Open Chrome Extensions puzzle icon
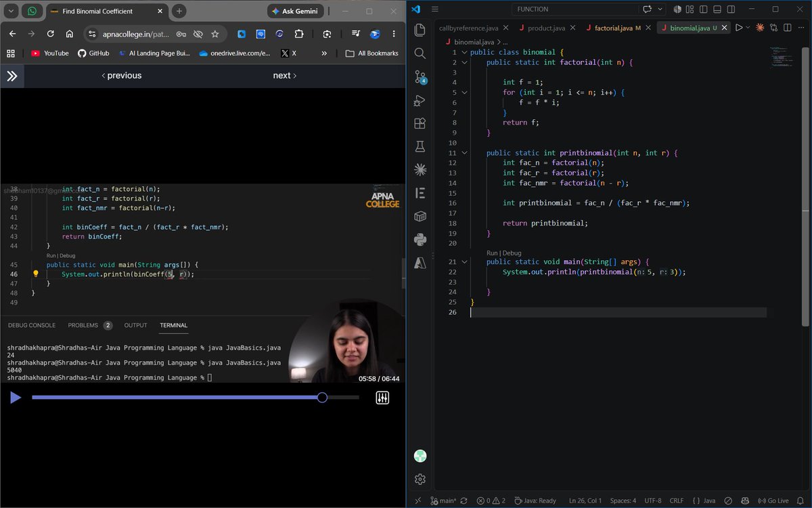Image resolution: width=812 pixels, height=508 pixels. (298, 34)
